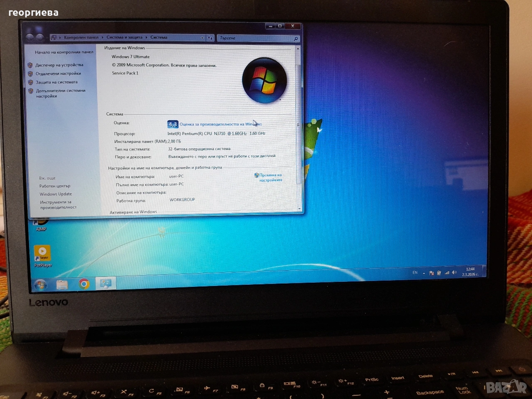Screen dimensions: 532x399
Task: Click scrollbar down arrow in System window
Action: (299, 208)
